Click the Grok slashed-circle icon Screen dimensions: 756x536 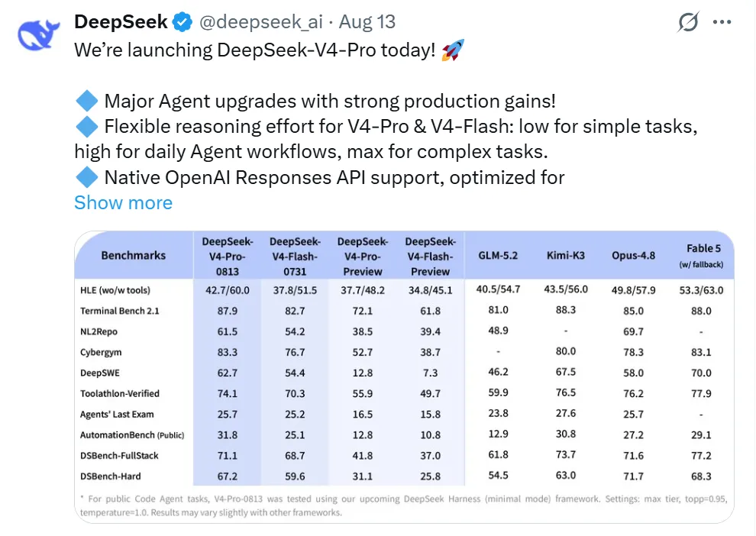click(x=688, y=22)
